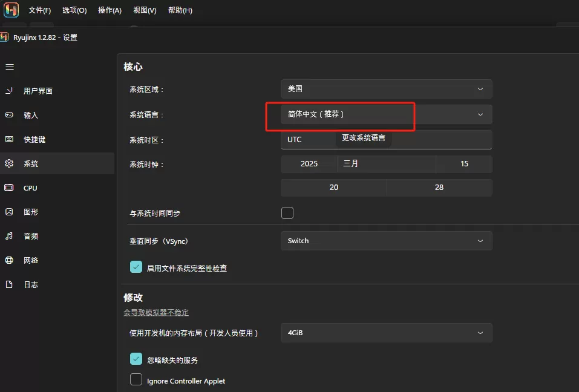This screenshot has width=579, height=392.
Task: Switch to the 音频 settings page
Action: click(57, 237)
